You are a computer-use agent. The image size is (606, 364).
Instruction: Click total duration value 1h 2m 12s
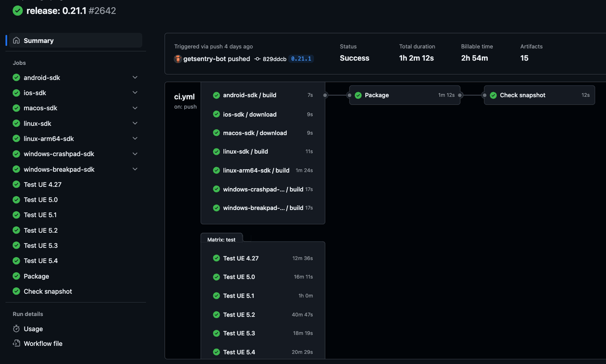[416, 58]
